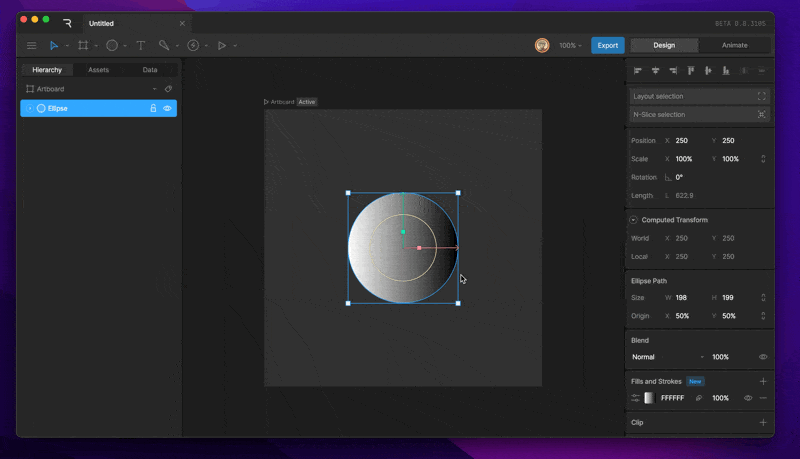Select the Ellipse shape tool

pyautogui.click(x=112, y=45)
